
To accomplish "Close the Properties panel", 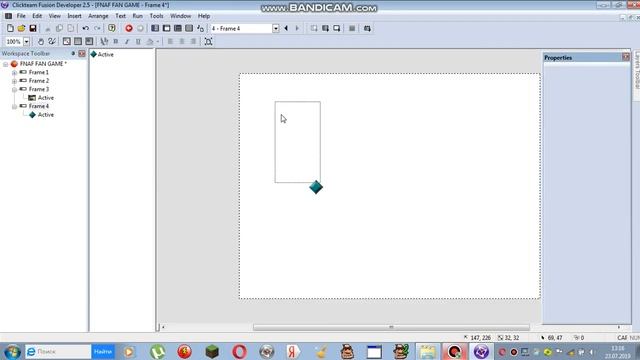I will [626, 57].
